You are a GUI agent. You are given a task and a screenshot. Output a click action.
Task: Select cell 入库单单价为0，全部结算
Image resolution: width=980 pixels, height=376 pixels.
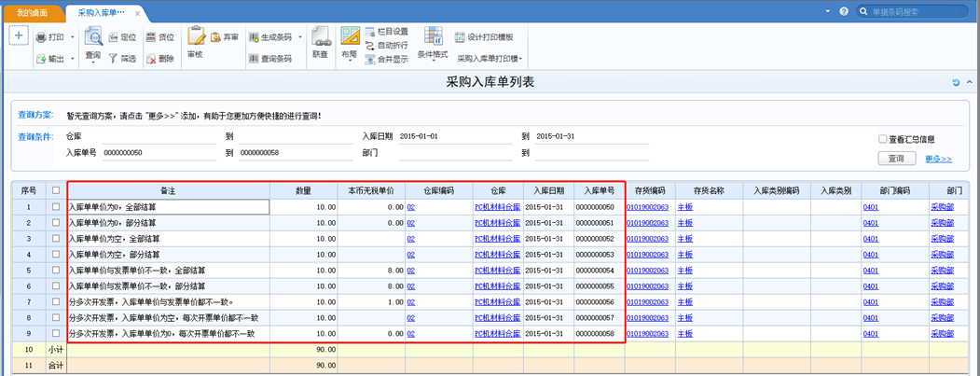point(168,206)
